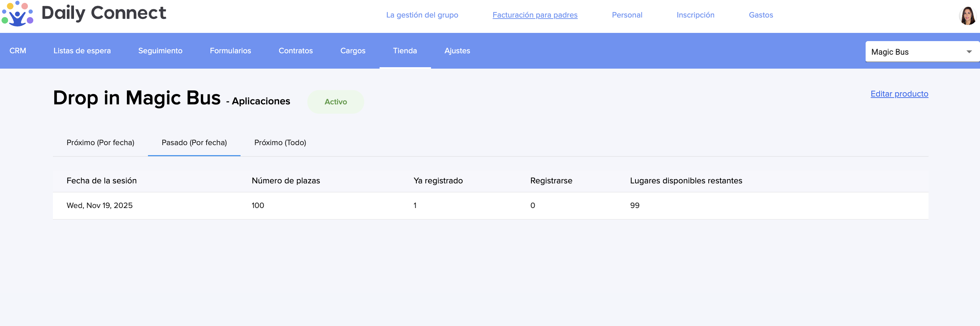Screen dimensions: 980x326
Task: Click the 100 plazas value
Action: click(258, 206)
